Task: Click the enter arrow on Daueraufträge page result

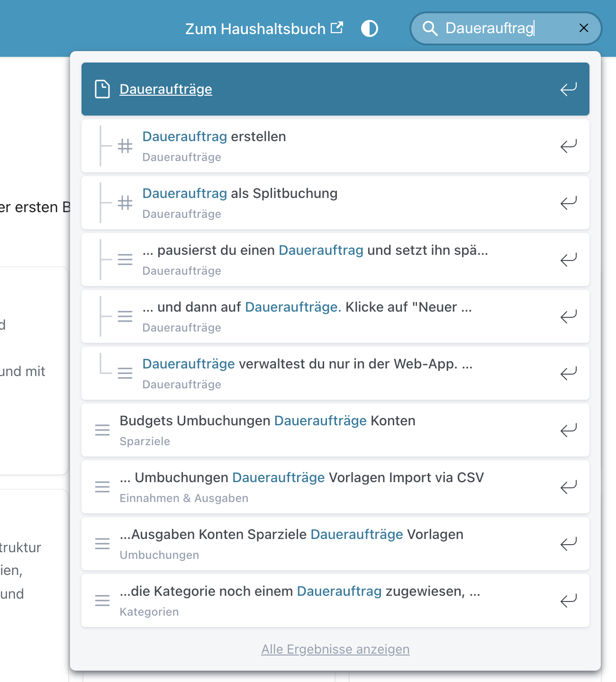Action: click(569, 89)
